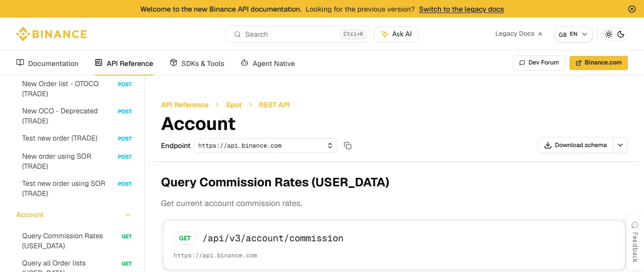Click the REST API breadcrumb

click(x=274, y=105)
